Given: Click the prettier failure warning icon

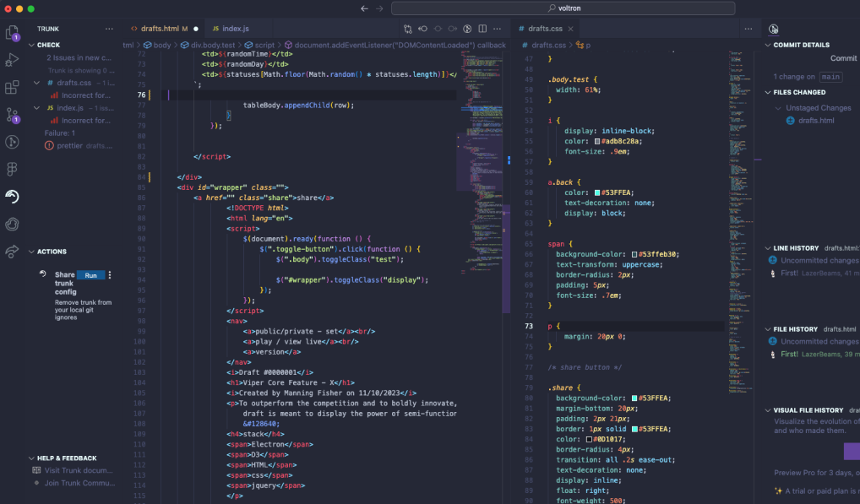Looking at the screenshot, I should 49,146.
